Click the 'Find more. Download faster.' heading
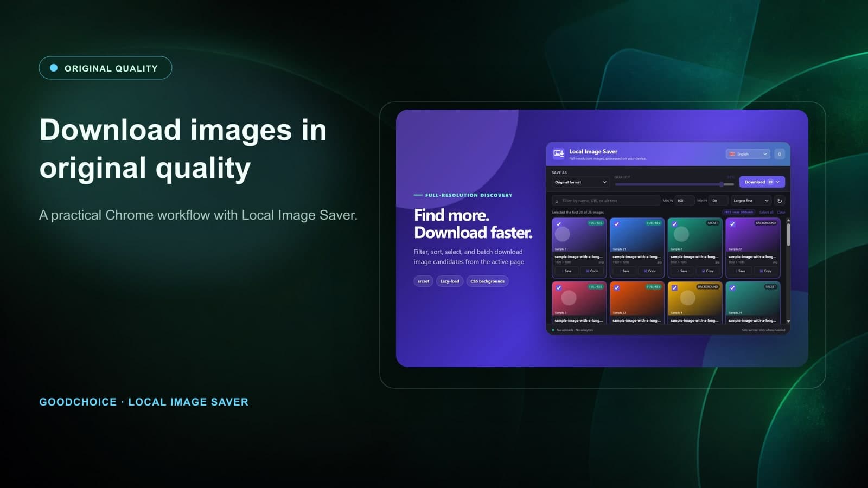Viewport: 868px width, 488px height. click(473, 224)
